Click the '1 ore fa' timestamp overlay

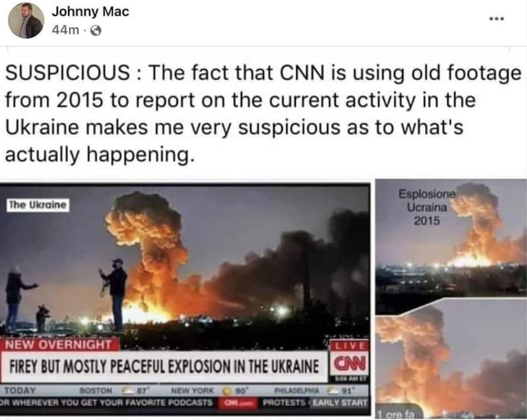pyautogui.click(x=395, y=415)
